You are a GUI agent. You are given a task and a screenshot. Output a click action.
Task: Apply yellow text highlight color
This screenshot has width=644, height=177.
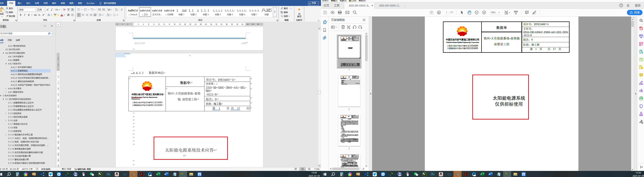click(x=55, y=15)
